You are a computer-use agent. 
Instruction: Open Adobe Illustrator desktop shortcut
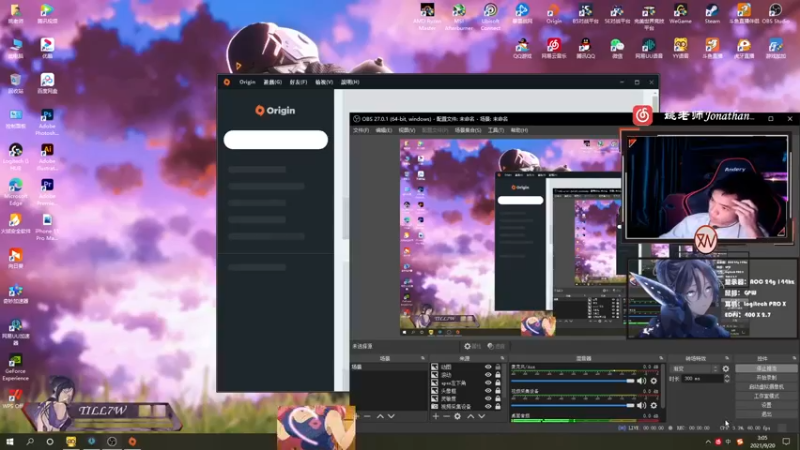47,157
